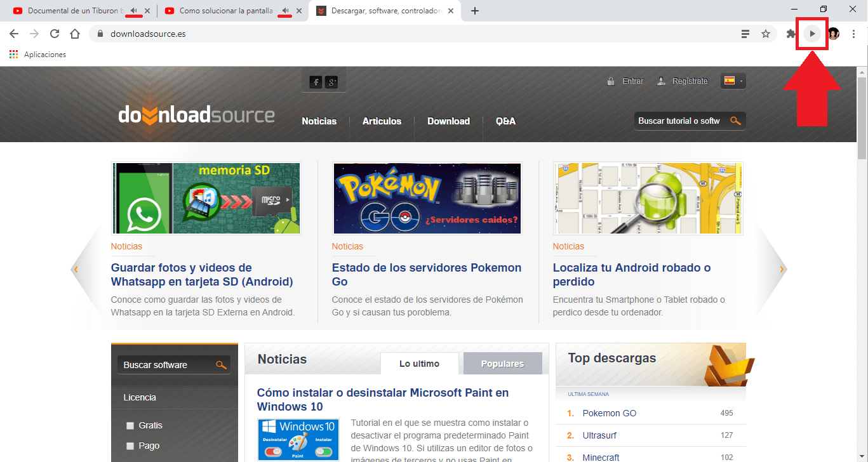Click the Noticias label above Whatsapp article
This screenshot has width=868, height=462.
(x=126, y=246)
